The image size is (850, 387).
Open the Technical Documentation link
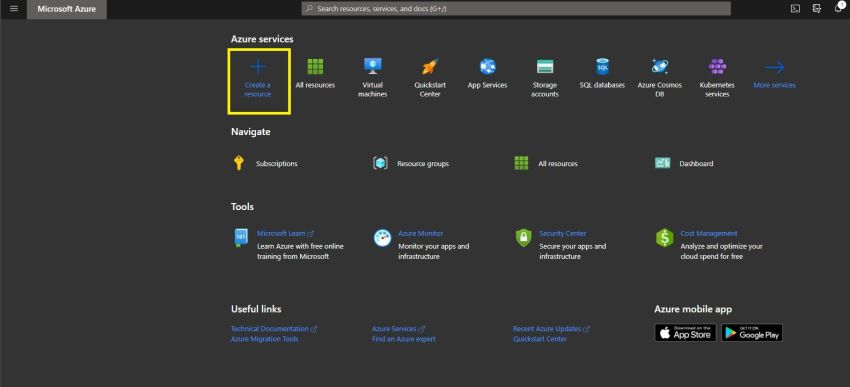[x=274, y=329]
